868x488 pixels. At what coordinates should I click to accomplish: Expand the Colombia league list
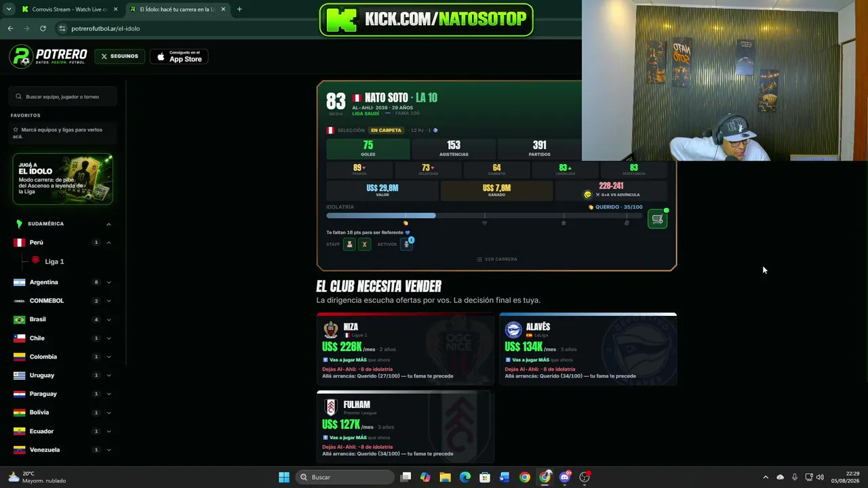[x=108, y=357]
